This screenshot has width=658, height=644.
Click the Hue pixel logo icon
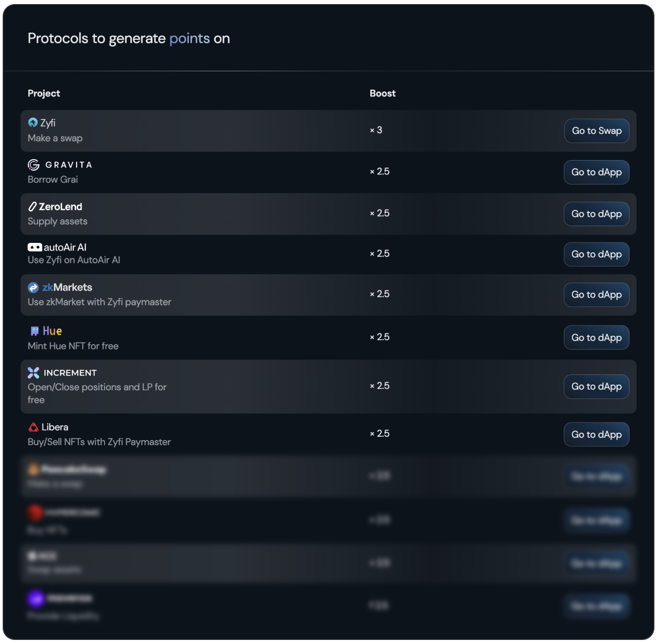click(34, 331)
